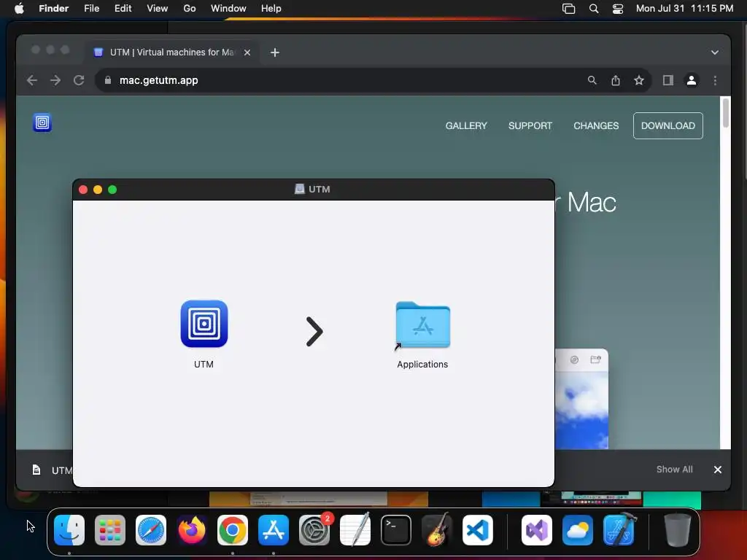Open Chrome three-dot menu

click(715, 80)
